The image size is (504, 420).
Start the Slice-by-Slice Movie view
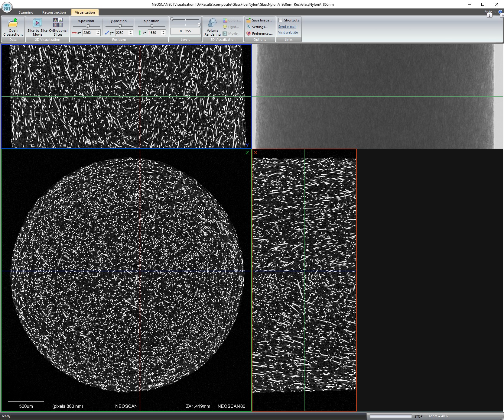click(37, 23)
